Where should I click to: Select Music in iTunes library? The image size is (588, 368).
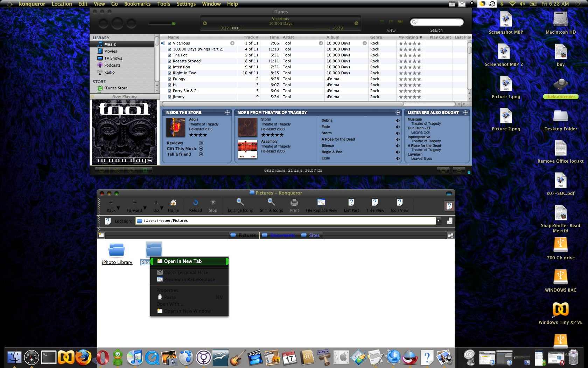(122, 44)
